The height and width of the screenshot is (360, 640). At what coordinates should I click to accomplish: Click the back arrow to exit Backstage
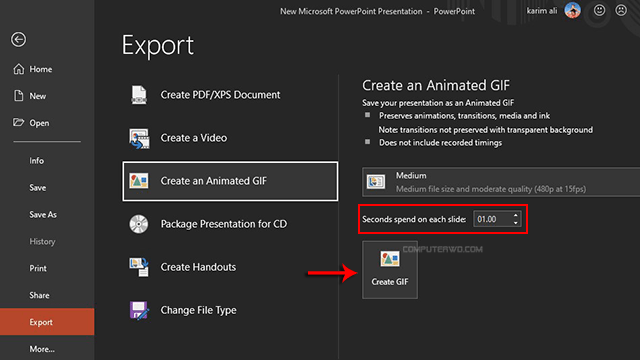tap(18, 40)
